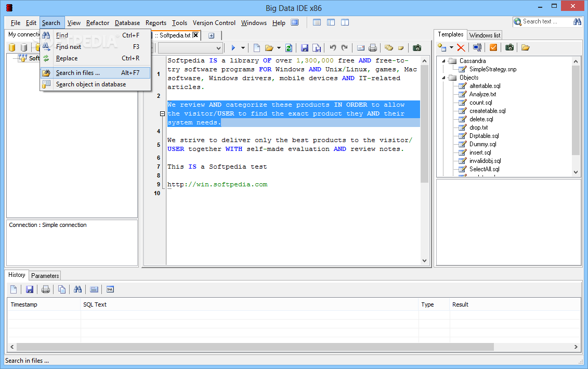588x369 pixels.
Task: Collapse the Cassandra folder in Templates tree
Action: [x=443, y=61]
